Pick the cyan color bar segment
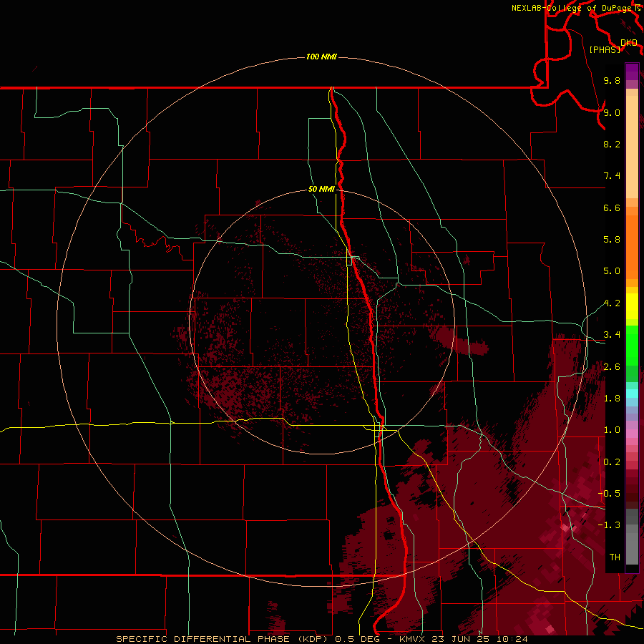The image size is (644, 644). (x=632, y=394)
